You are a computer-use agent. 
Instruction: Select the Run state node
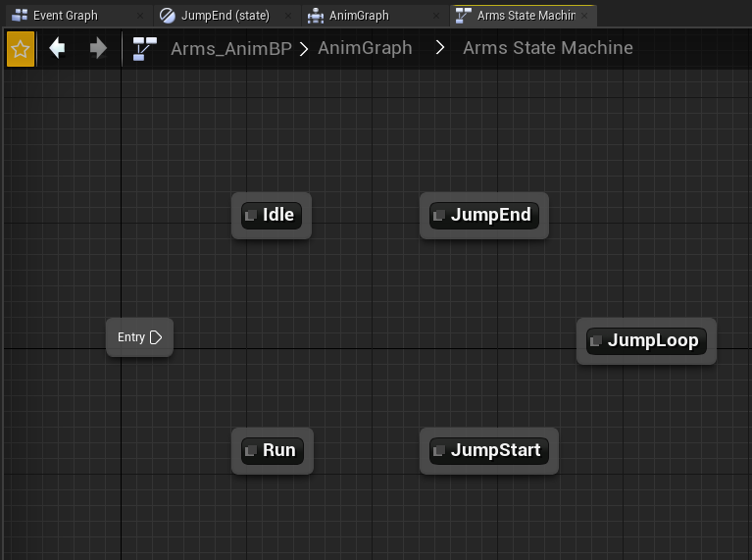[x=273, y=451]
